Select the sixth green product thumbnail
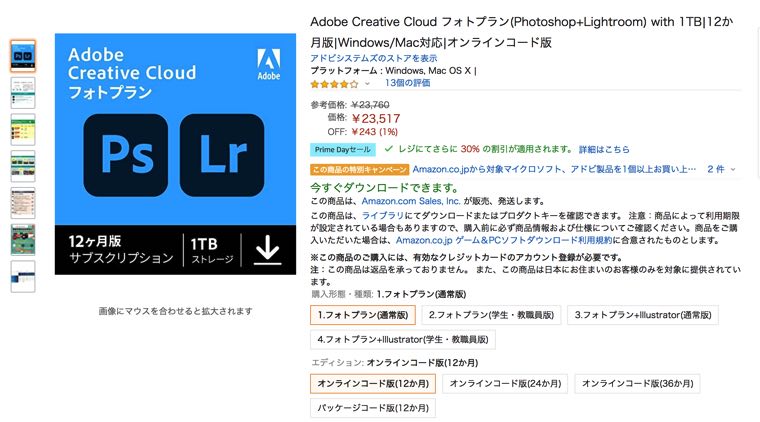Viewport: 760px width, 422px height. [x=23, y=240]
